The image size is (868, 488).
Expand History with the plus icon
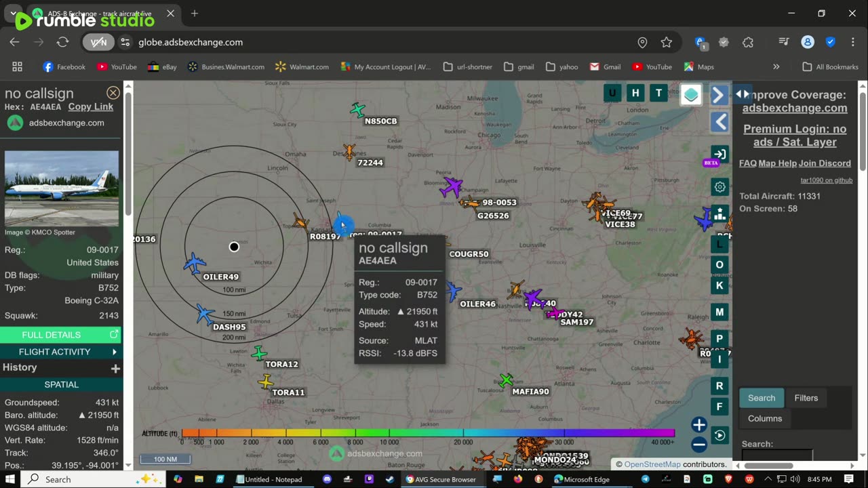click(115, 368)
